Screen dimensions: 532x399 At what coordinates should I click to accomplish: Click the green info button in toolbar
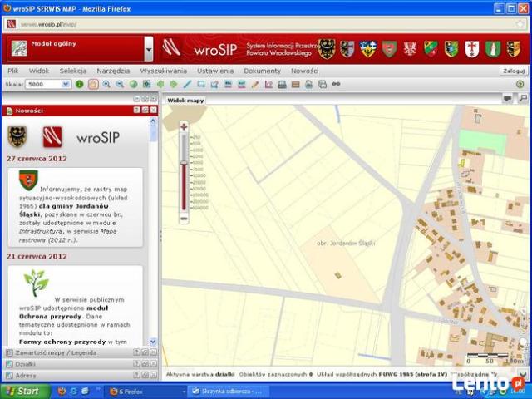pos(80,84)
